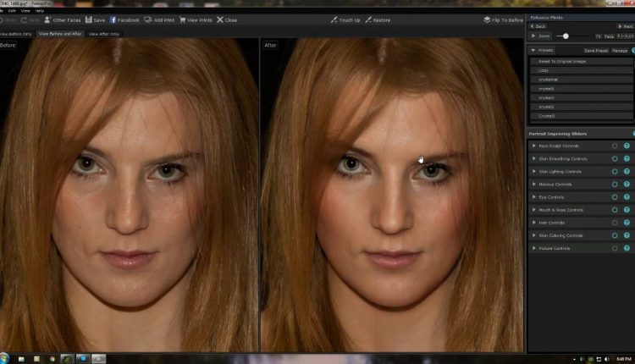Open View Prints shopping cart

click(196, 19)
